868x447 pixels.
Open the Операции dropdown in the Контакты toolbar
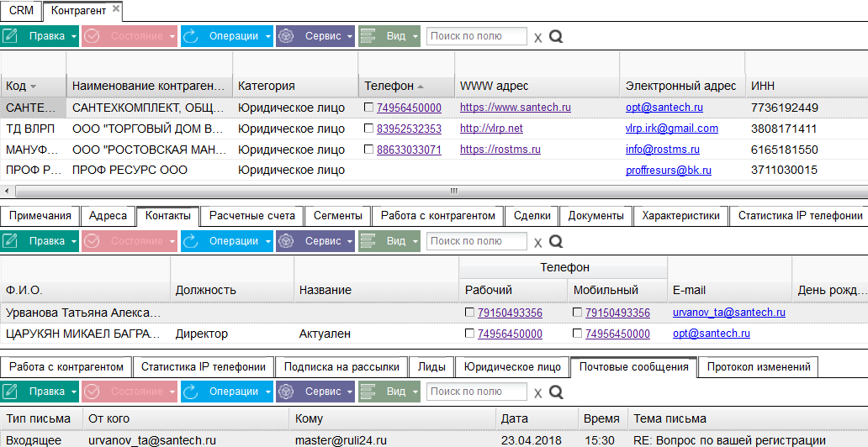[x=267, y=242]
